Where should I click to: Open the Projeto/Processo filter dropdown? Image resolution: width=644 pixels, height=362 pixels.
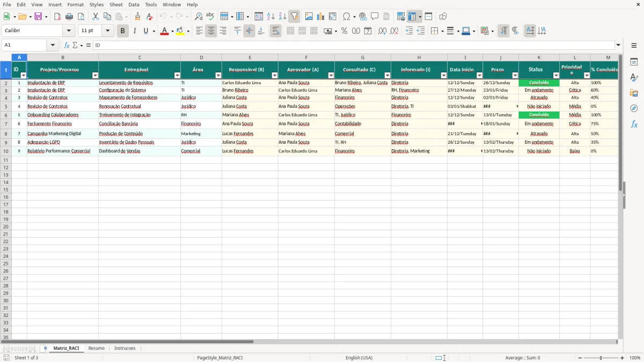tap(96, 76)
